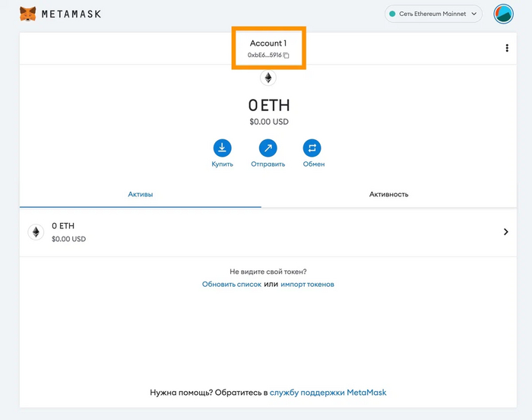Click the Account 1 name label
This screenshot has width=532, height=420.
point(268,43)
